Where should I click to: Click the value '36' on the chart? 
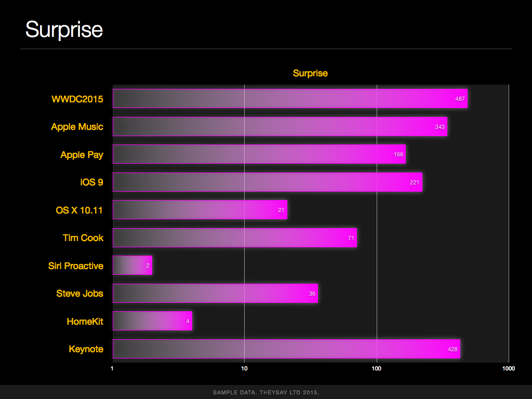(312, 294)
